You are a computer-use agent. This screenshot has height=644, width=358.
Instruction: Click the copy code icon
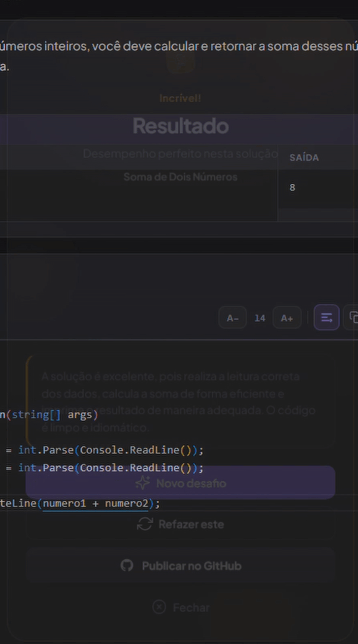click(353, 317)
